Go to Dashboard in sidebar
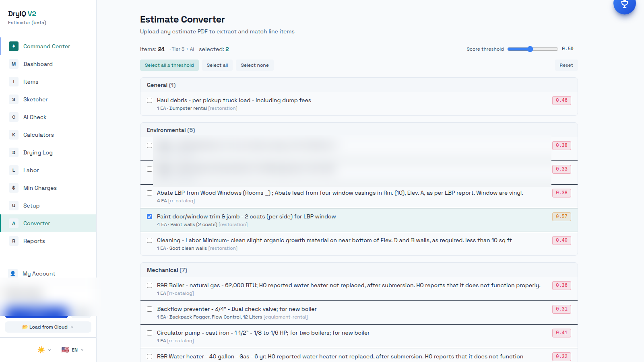The image size is (644, 362). click(48, 64)
